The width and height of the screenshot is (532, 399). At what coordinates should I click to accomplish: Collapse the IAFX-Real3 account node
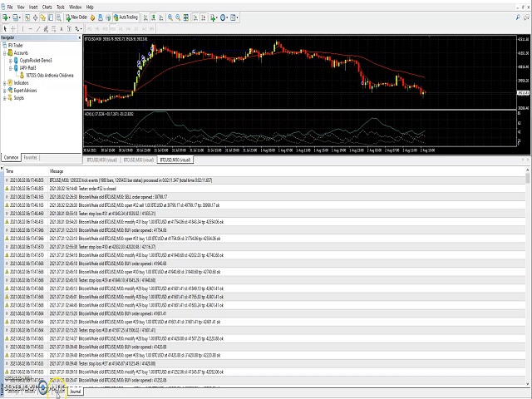pyautogui.click(x=11, y=68)
